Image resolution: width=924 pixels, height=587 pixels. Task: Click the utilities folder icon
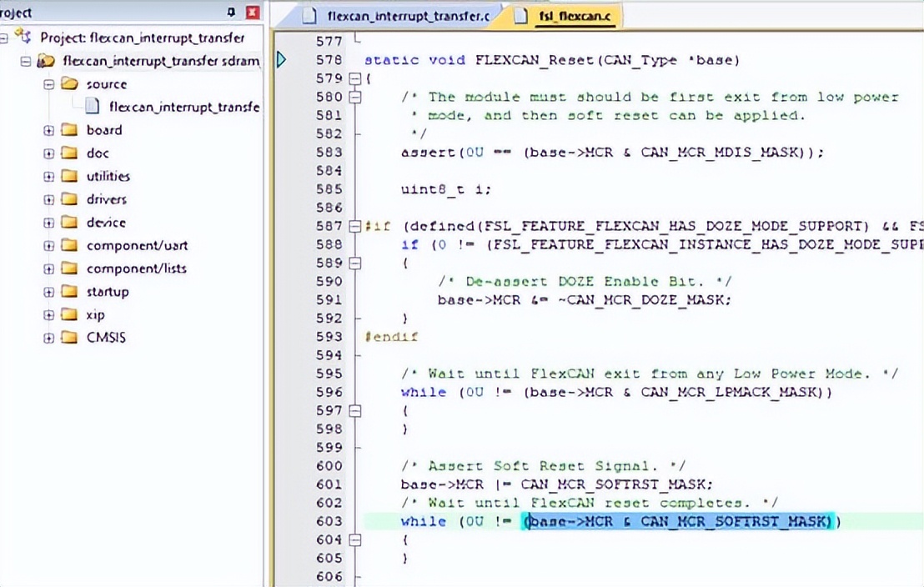69,175
